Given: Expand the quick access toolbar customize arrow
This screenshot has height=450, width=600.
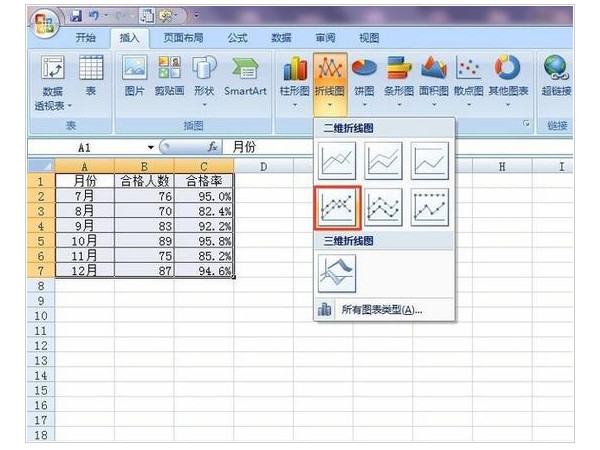Looking at the screenshot, I should pyautogui.click(x=196, y=16).
